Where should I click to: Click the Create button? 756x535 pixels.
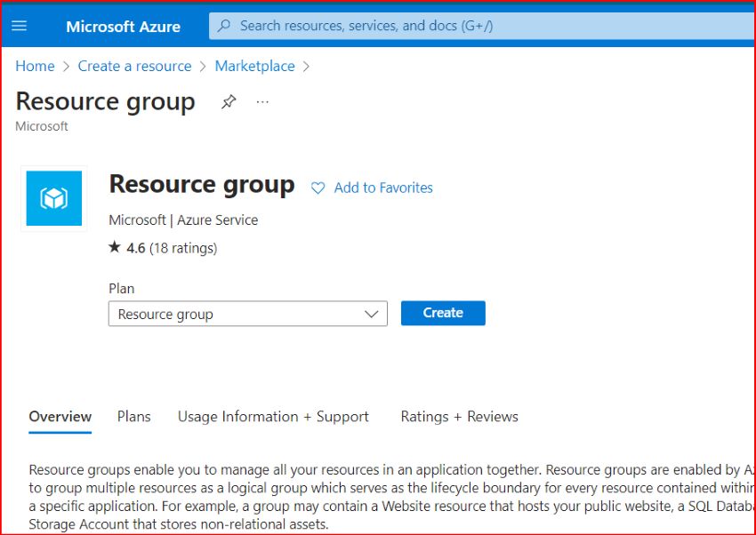click(443, 313)
